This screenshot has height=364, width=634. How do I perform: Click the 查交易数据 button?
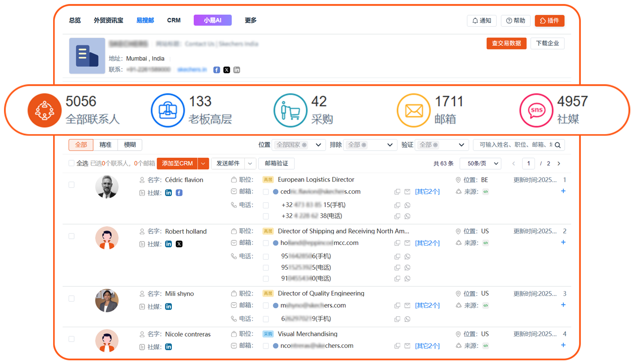(x=506, y=43)
